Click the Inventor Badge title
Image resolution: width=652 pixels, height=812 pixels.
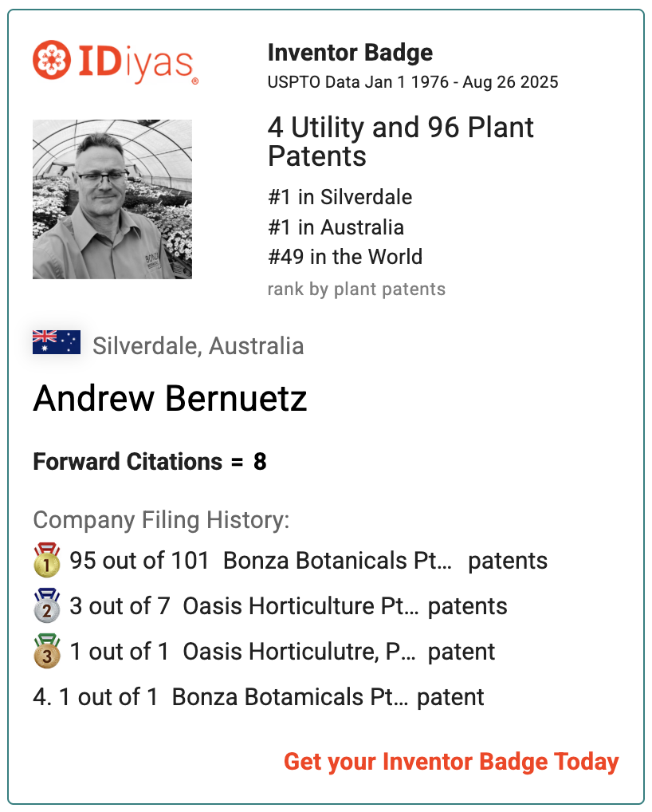point(351,53)
